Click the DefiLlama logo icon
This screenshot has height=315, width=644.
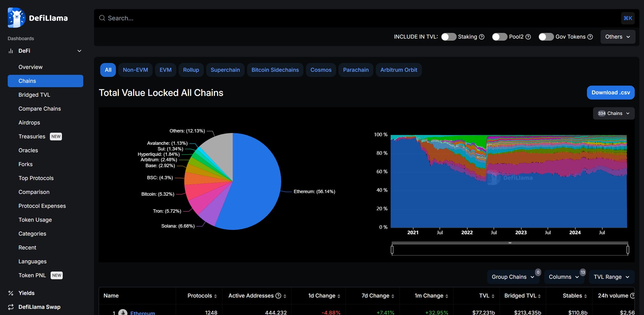(17, 18)
